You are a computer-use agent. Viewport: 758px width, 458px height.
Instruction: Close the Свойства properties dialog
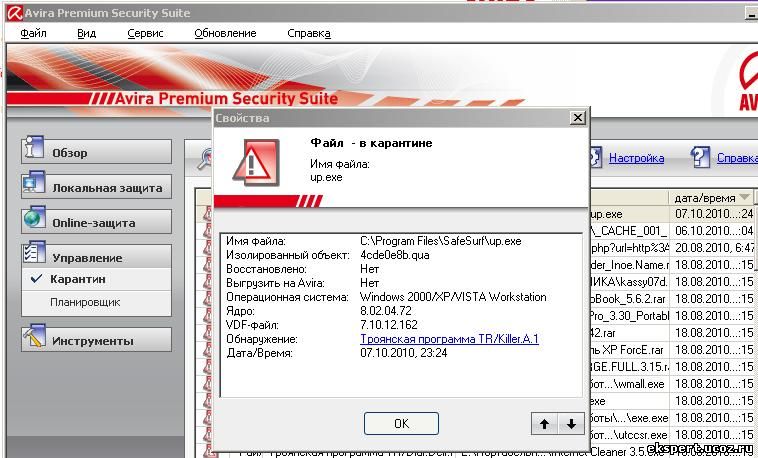(x=577, y=118)
